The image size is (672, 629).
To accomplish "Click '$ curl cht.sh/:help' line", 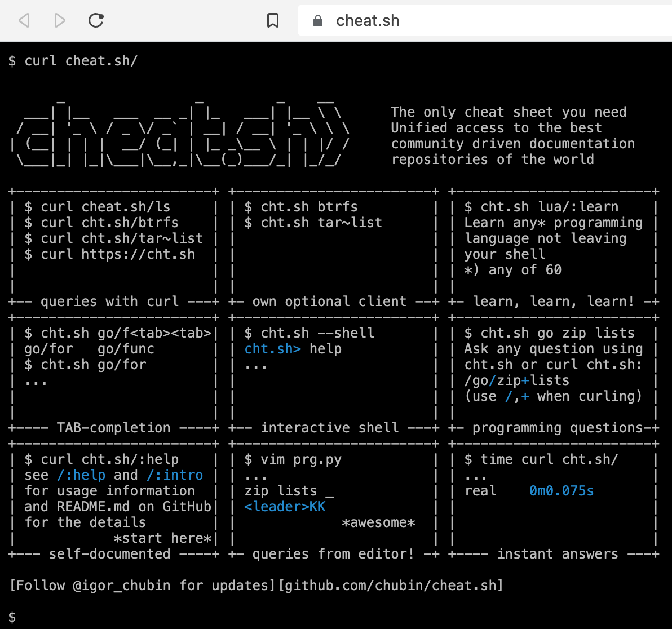I will [101, 459].
